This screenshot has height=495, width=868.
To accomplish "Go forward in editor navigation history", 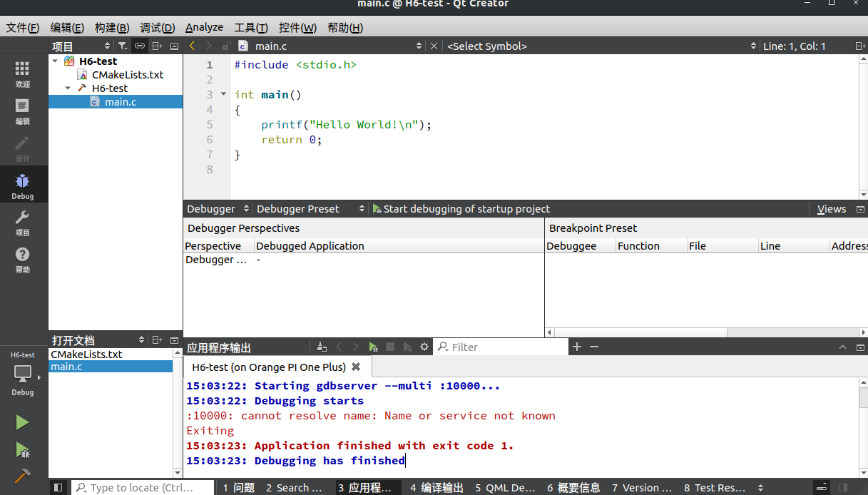I will point(209,46).
